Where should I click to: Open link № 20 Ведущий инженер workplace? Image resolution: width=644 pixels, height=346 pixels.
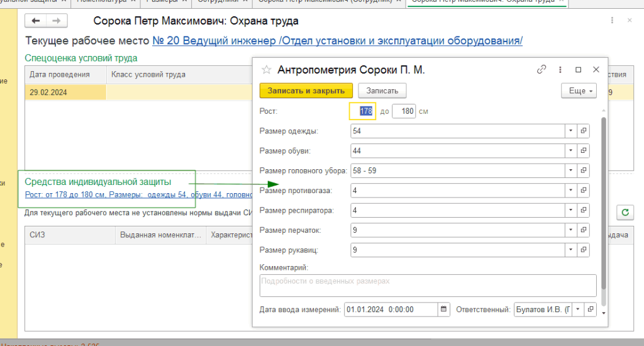click(x=337, y=41)
